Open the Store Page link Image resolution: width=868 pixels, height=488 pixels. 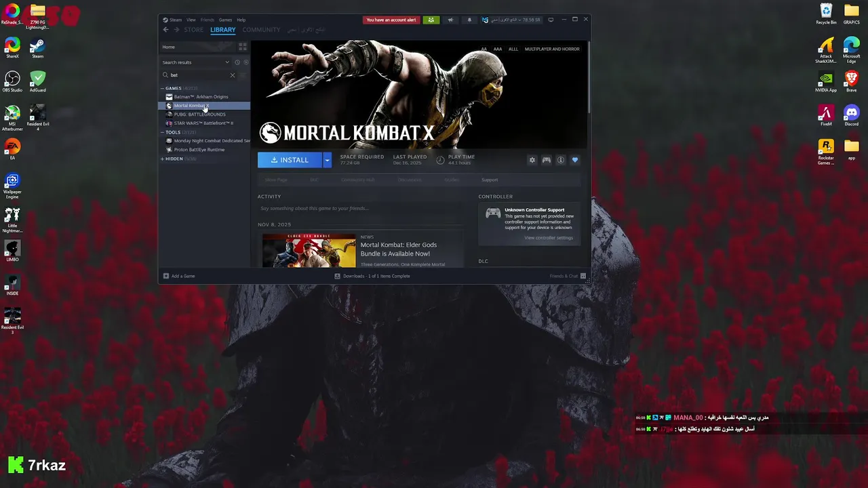[276, 180]
